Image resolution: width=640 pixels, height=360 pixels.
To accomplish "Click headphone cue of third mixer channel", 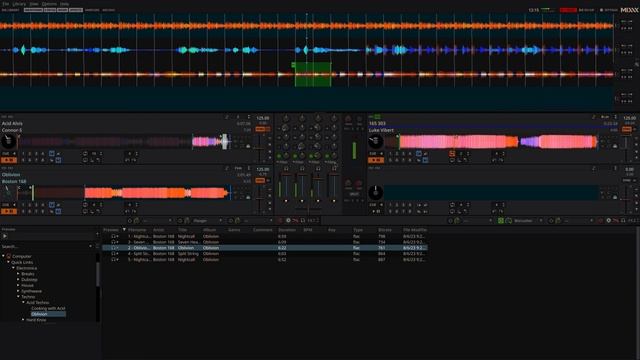I will tap(318, 169).
